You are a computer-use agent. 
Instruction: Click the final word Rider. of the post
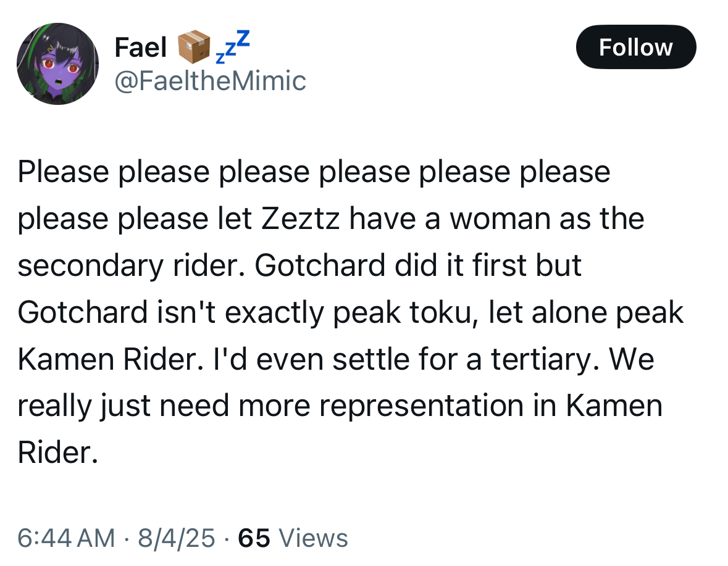(58, 452)
